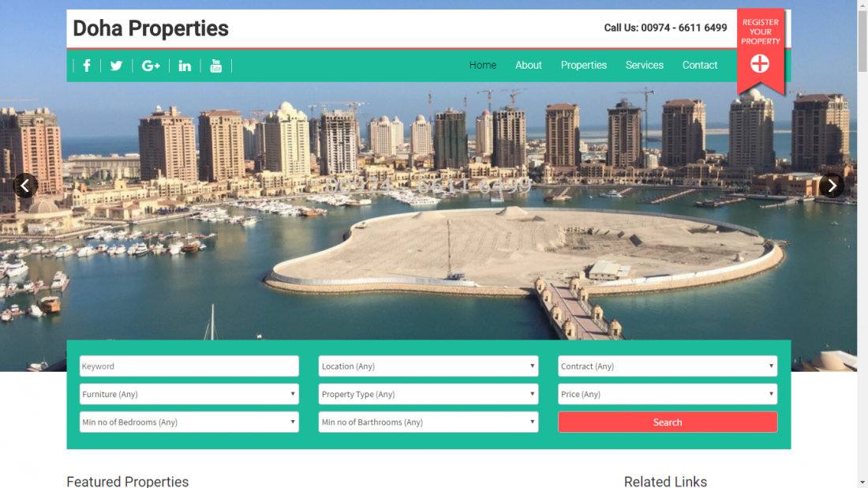Expand the Min no of Bedrooms dropdown
Screen dimensions: 868x488
coord(189,422)
